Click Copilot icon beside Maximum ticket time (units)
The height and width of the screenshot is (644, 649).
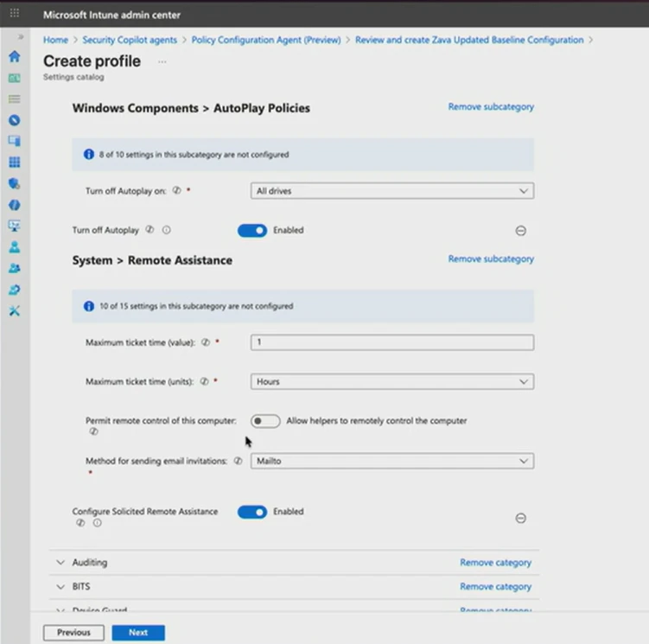point(204,381)
